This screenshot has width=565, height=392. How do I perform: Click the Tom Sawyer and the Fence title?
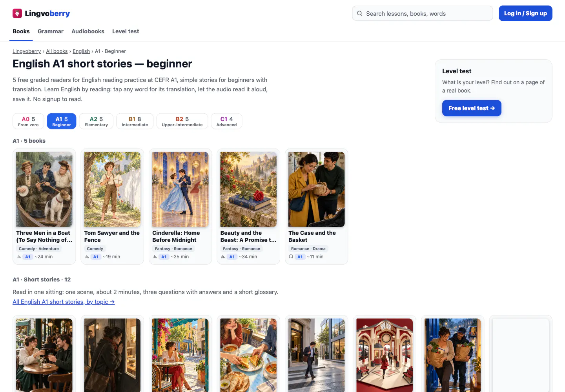pos(112,236)
